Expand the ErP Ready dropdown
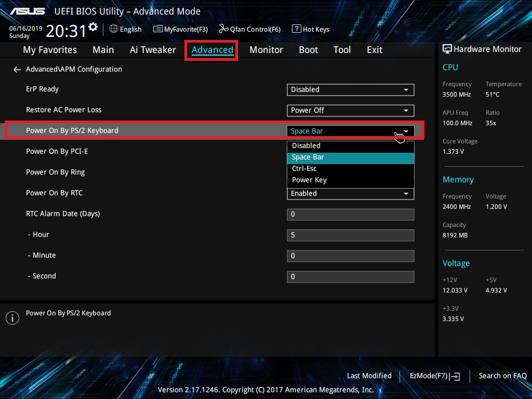 click(x=350, y=89)
